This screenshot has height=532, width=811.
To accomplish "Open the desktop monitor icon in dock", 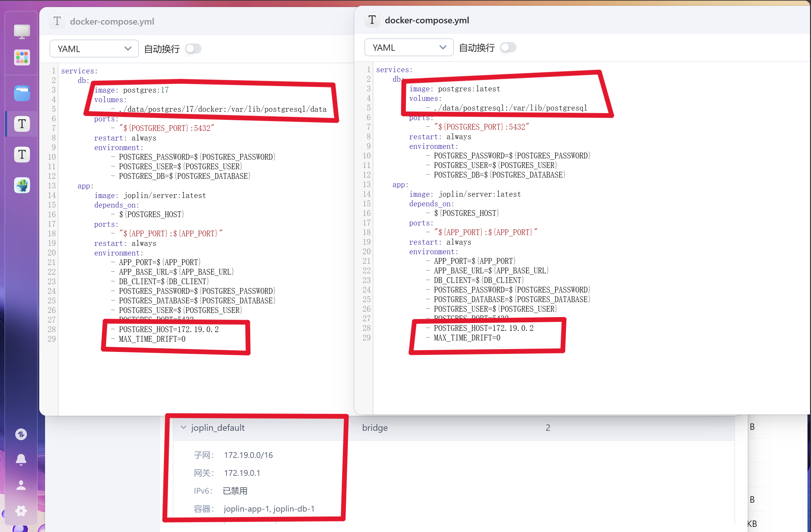I will (x=22, y=32).
